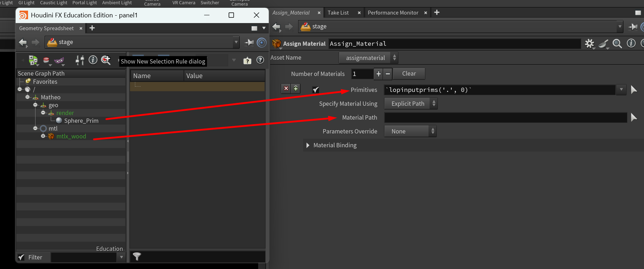Open the node info icon in Assign Material header
This screenshot has height=269, width=644.
click(631, 43)
